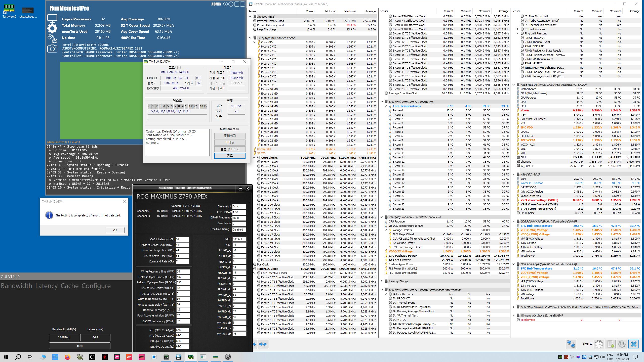Click HWiNFO remote network monitors button

pos(571,344)
